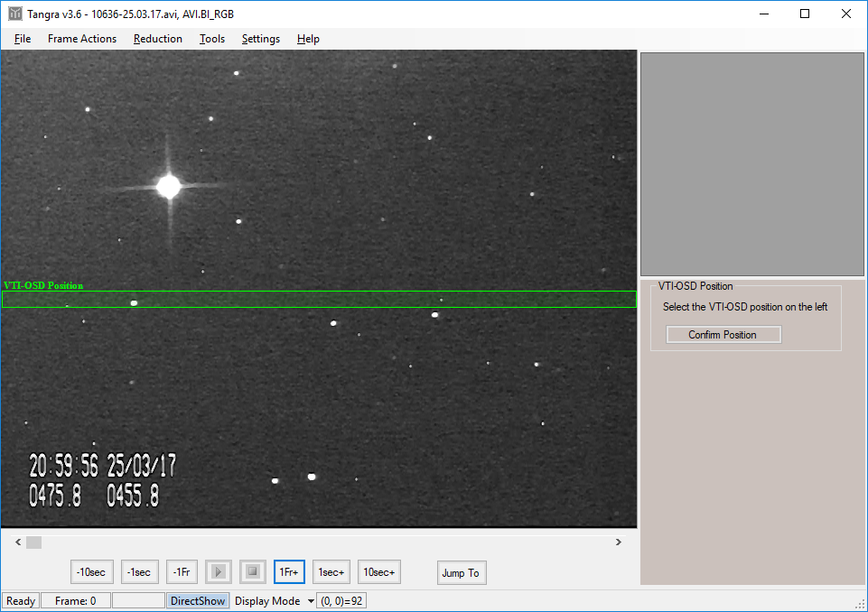Screen dimensions: 868x612
Task: Step back ten seconds with -10sec
Action: pyautogui.click(x=92, y=572)
